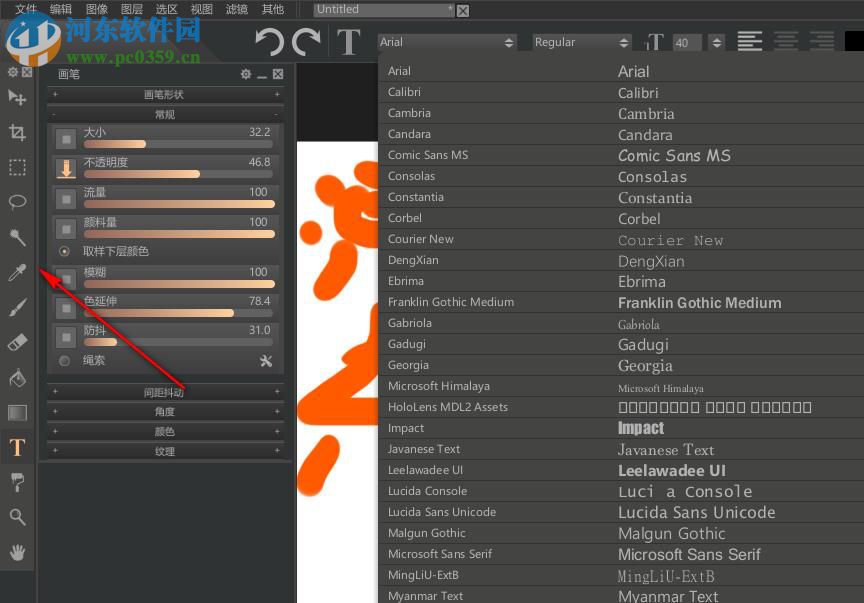Click the font size input showing 40
This screenshot has width=864, height=603.
pyautogui.click(x=688, y=42)
